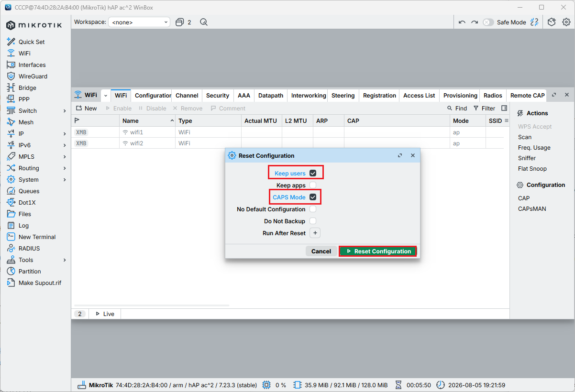Expand the Routing submenu

point(65,168)
